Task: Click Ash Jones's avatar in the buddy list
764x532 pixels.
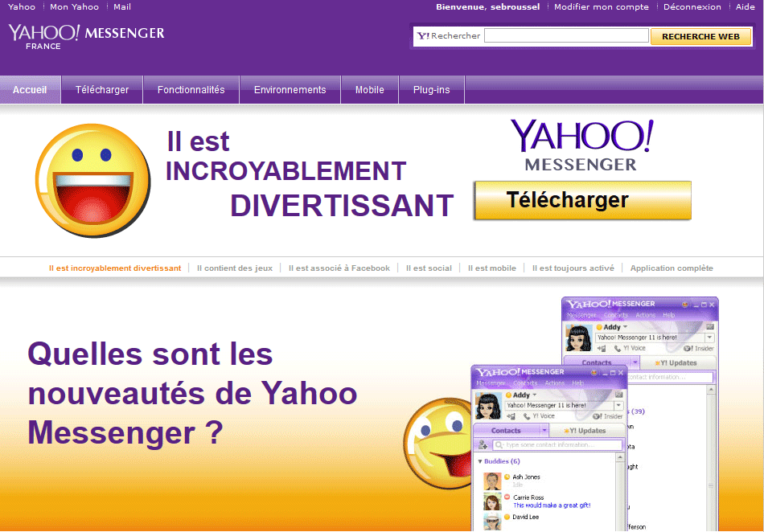Action: [x=492, y=481]
